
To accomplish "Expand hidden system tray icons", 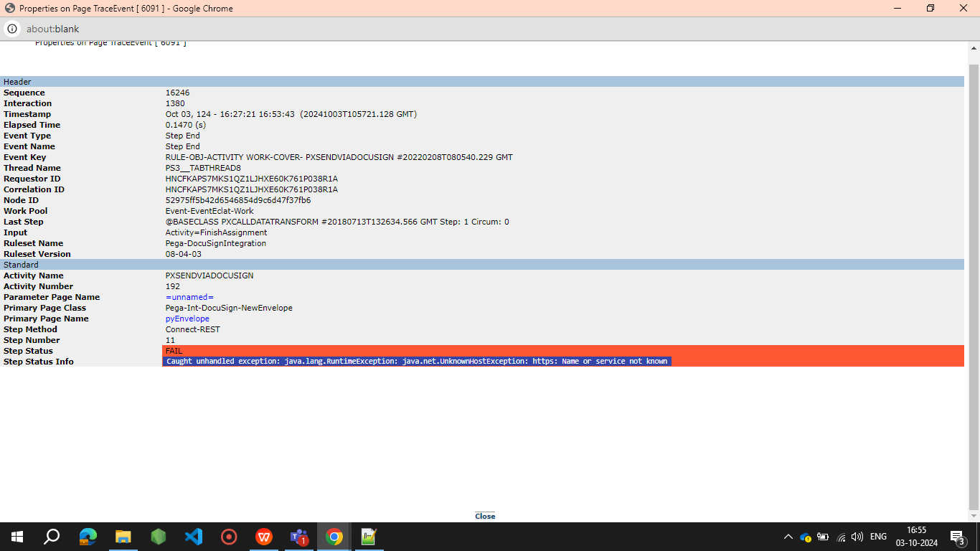I will coord(788,537).
